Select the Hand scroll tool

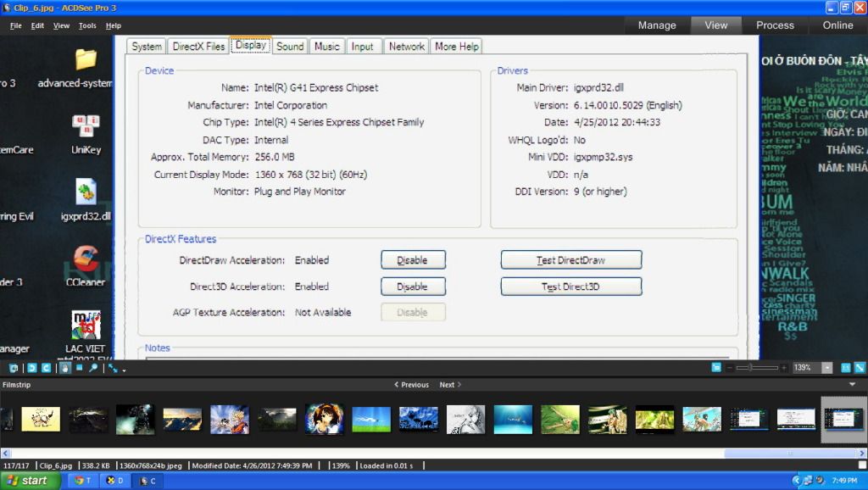tap(64, 368)
